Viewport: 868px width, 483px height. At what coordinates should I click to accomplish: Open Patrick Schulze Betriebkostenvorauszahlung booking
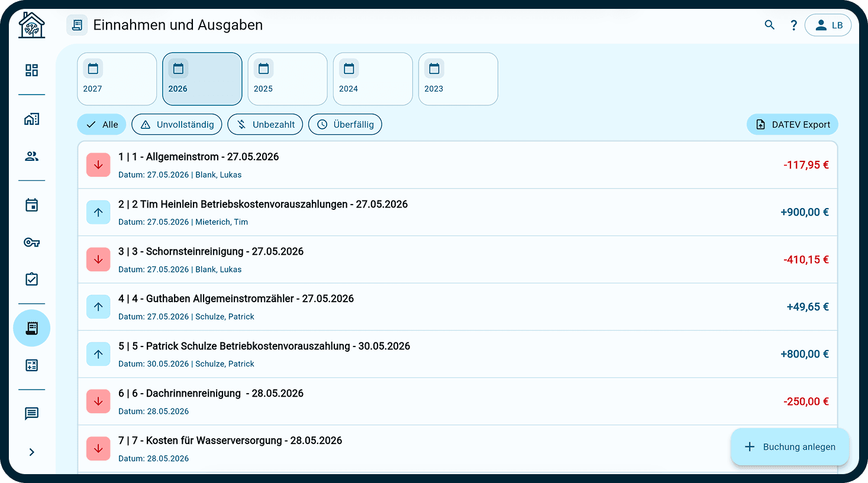click(264, 346)
